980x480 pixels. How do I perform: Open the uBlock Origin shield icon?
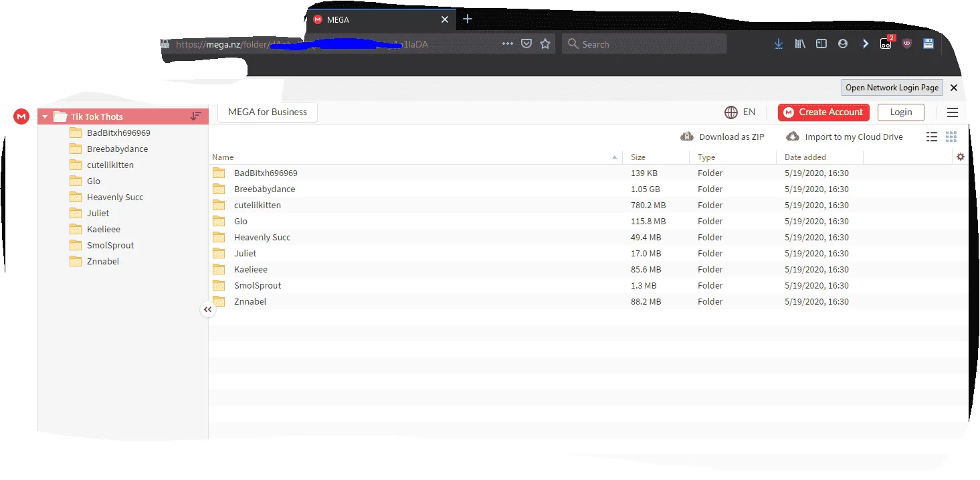(x=907, y=44)
